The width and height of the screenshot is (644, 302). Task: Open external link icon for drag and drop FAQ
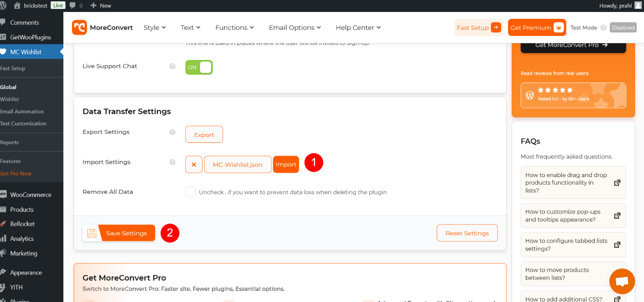pyautogui.click(x=617, y=183)
